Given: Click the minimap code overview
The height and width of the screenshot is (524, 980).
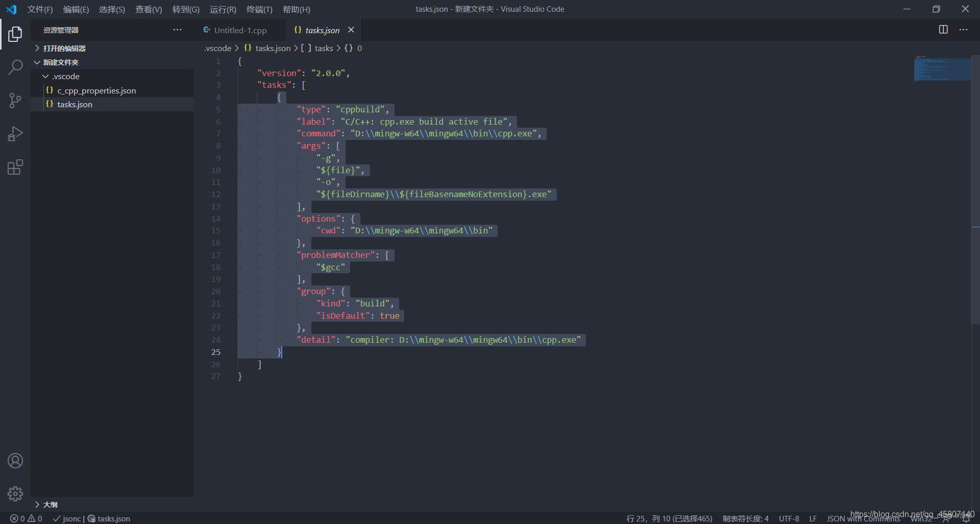Looking at the screenshot, I should click(942, 69).
